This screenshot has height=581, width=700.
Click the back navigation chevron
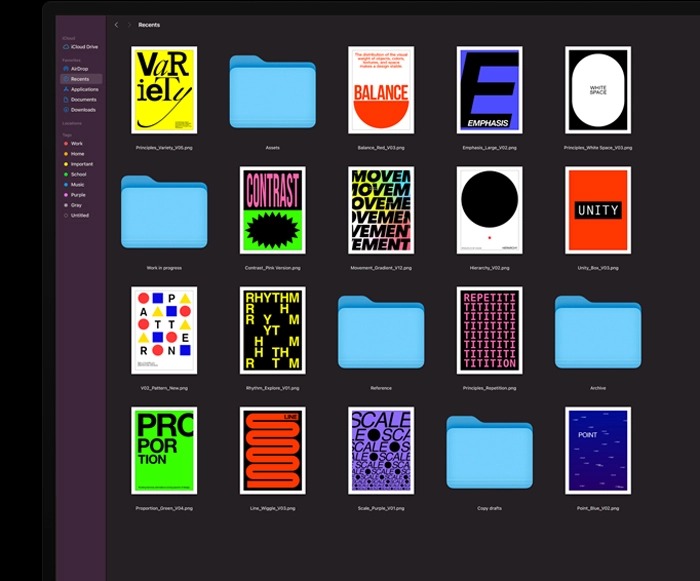pyautogui.click(x=116, y=24)
